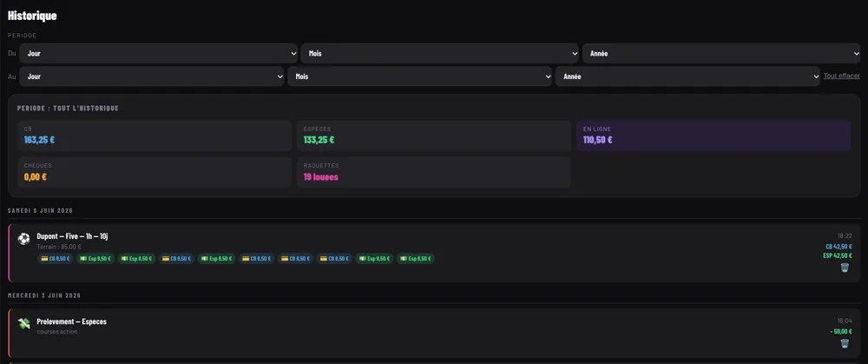This screenshot has height=364, width=868.
Task: Click the soccer ball icon on Dupont booking
Action: [23, 239]
